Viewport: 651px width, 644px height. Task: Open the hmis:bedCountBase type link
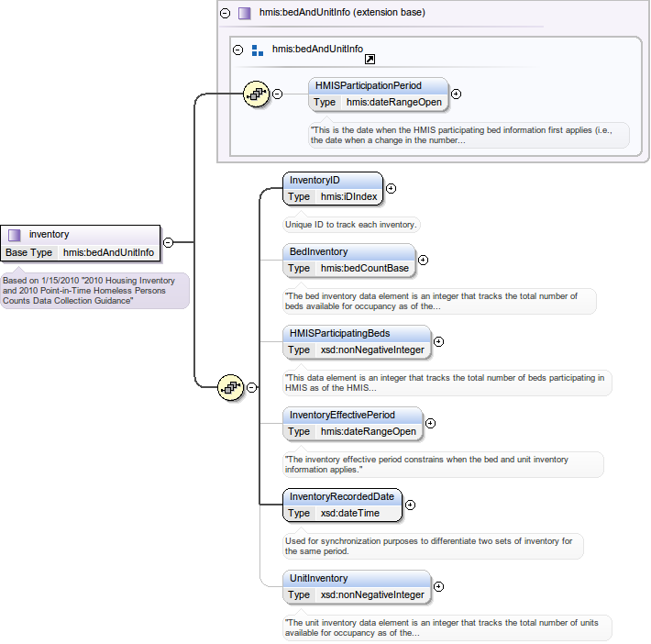[x=363, y=268]
